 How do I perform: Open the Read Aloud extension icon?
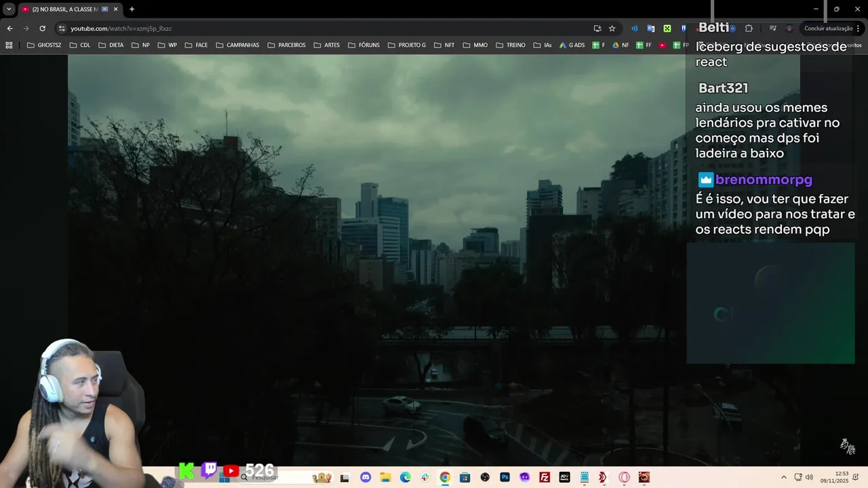[x=634, y=28]
